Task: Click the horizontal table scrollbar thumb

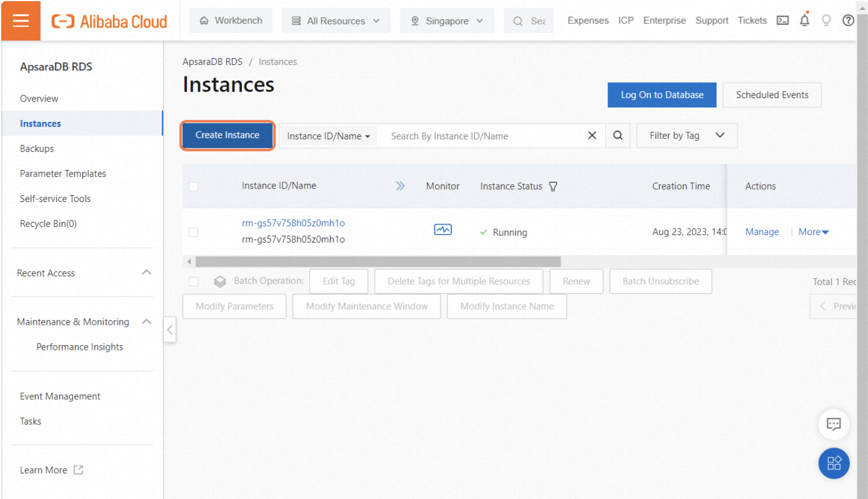Action: coord(378,262)
